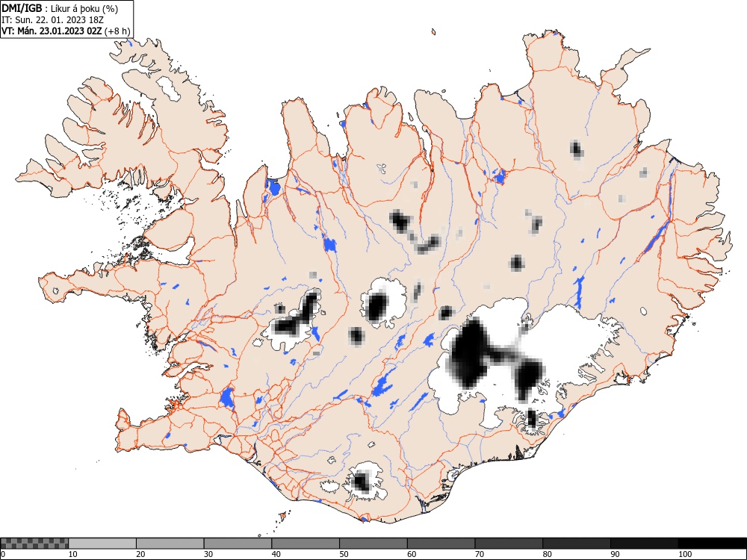The image size is (747, 560).
Task: Pick the solid black 100% legend swatch
Action: [x=712, y=544]
